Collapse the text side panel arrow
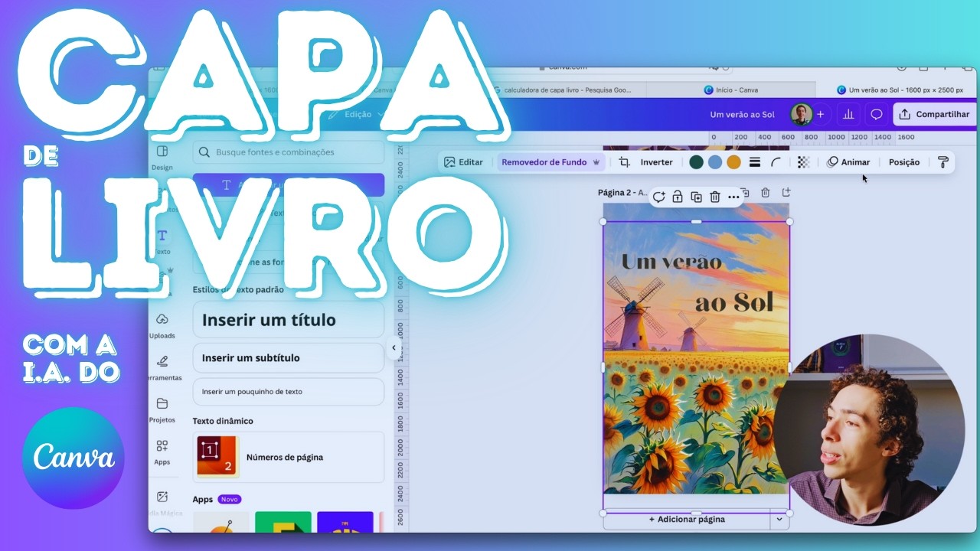 (394, 347)
